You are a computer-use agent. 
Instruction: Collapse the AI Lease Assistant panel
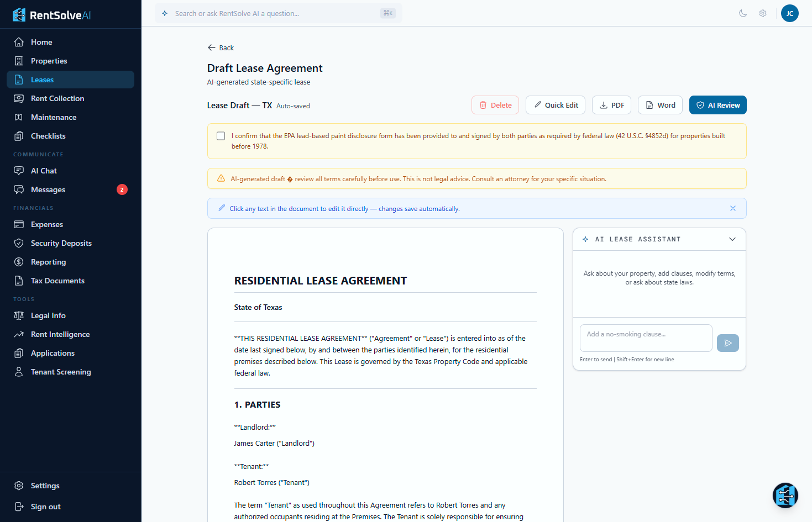click(x=732, y=239)
